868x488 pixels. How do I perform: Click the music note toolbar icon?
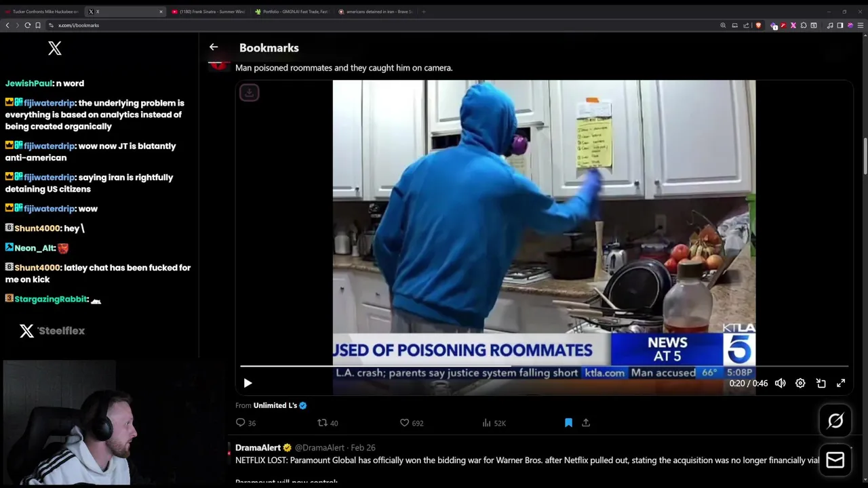tap(830, 25)
